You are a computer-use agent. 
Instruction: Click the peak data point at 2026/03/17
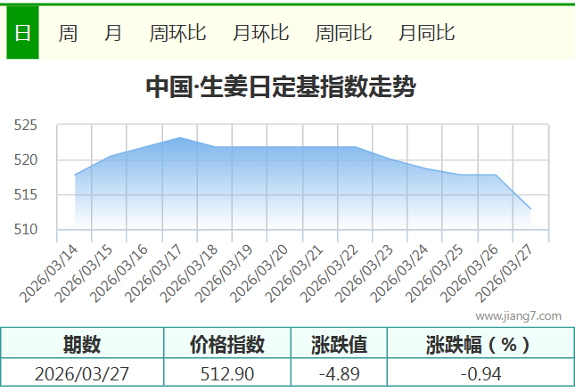click(180, 138)
